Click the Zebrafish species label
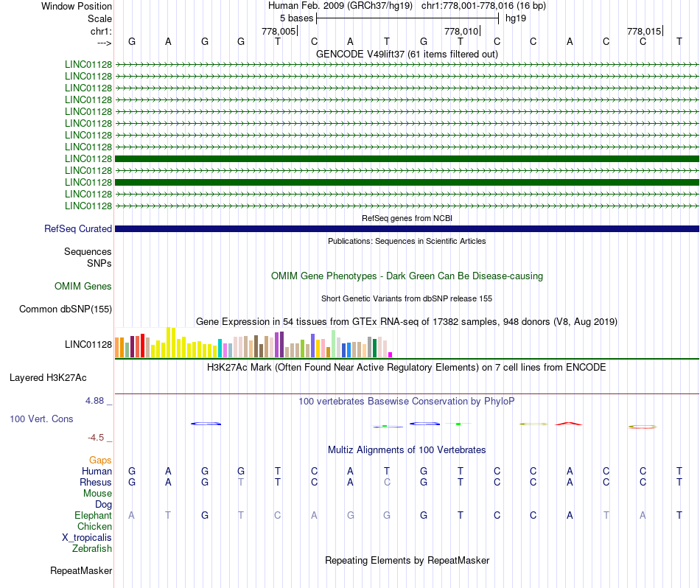 [x=92, y=549]
